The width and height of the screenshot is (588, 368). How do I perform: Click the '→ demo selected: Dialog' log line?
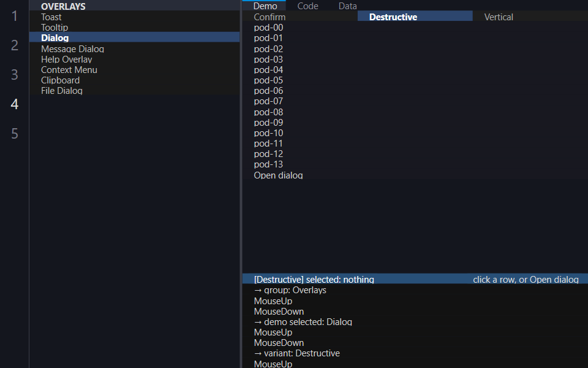(x=303, y=322)
